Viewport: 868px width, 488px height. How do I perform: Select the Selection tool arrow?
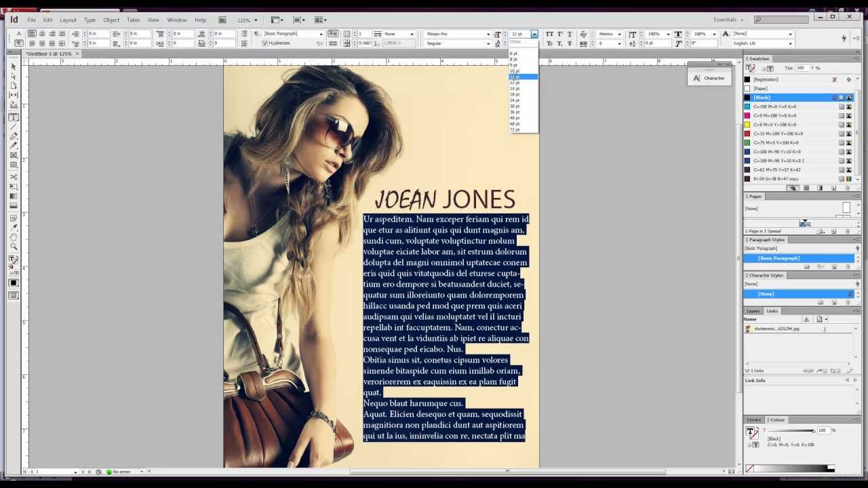pyautogui.click(x=14, y=66)
